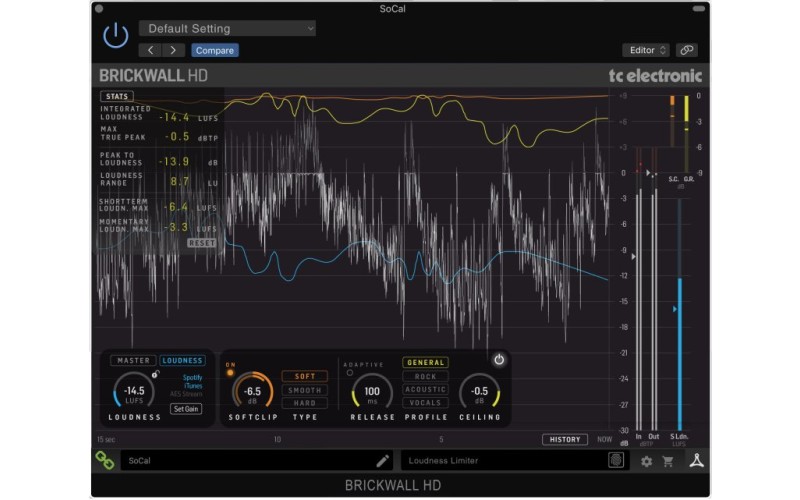Switch to the Master tab
The image size is (800, 500).
click(133, 361)
